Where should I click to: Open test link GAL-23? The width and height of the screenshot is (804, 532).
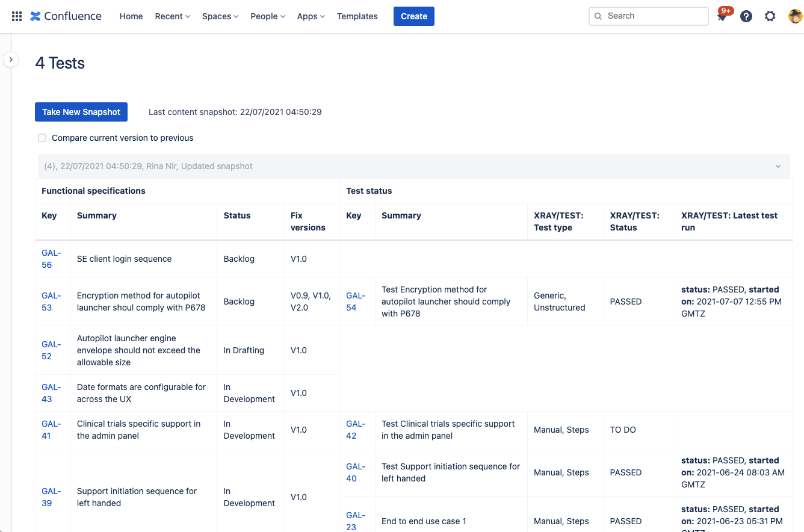click(355, 521)
